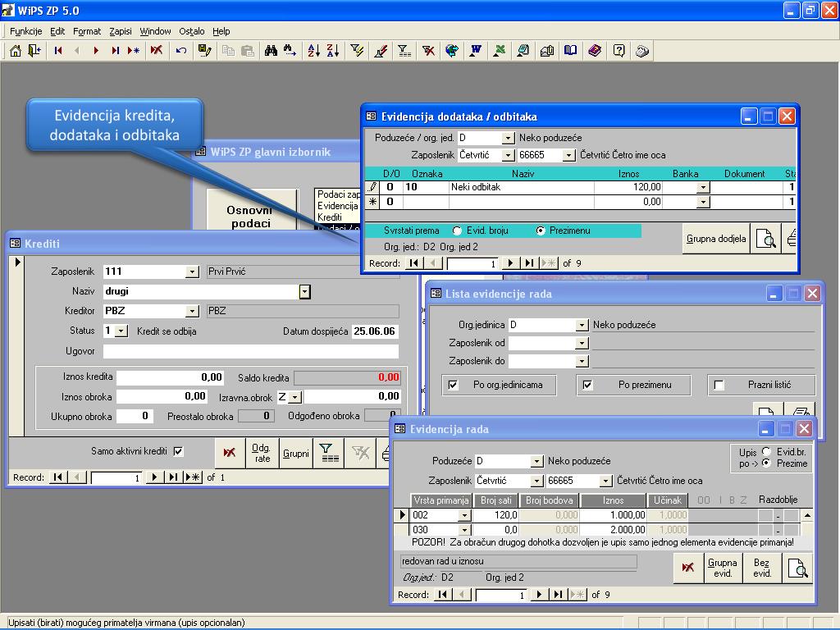The width and height of the screenshot is (840, 630).
Task: Jump to last record toolbar icon
Action: (115, 51)
